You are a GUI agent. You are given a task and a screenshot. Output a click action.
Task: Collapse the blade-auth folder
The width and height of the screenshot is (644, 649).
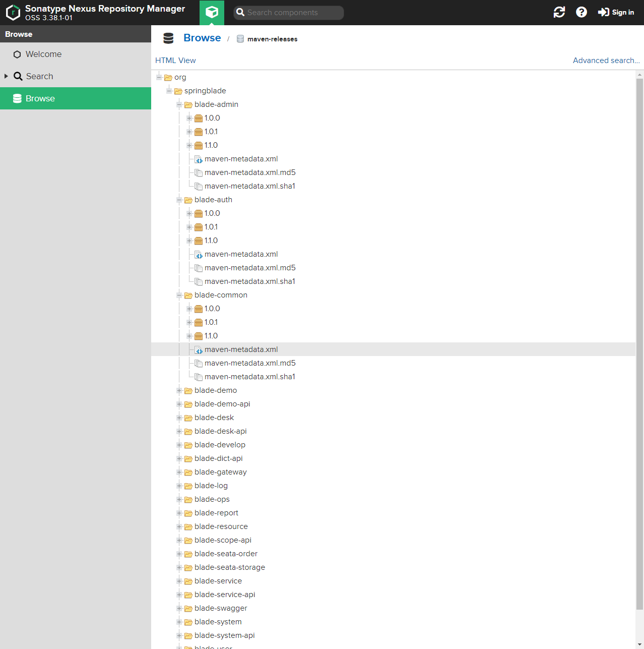tap(179, 200)
